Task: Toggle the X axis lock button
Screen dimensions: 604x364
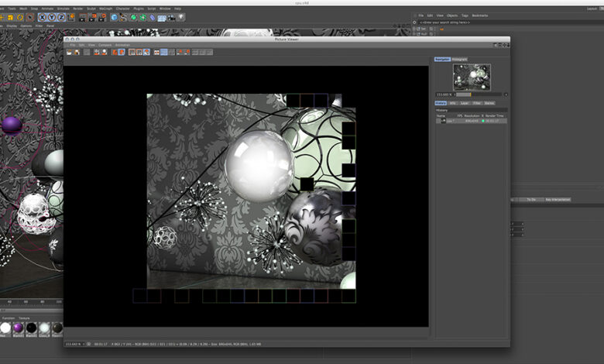Action: (41, 17)
